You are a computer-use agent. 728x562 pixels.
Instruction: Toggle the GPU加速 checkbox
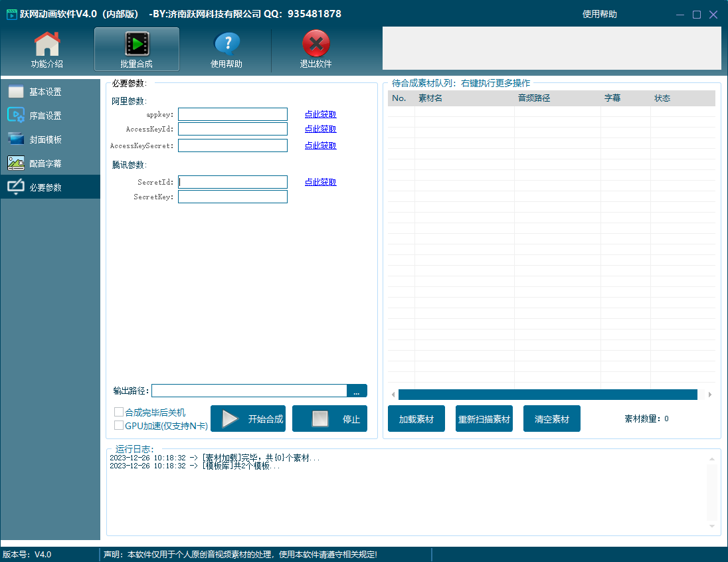120,426
